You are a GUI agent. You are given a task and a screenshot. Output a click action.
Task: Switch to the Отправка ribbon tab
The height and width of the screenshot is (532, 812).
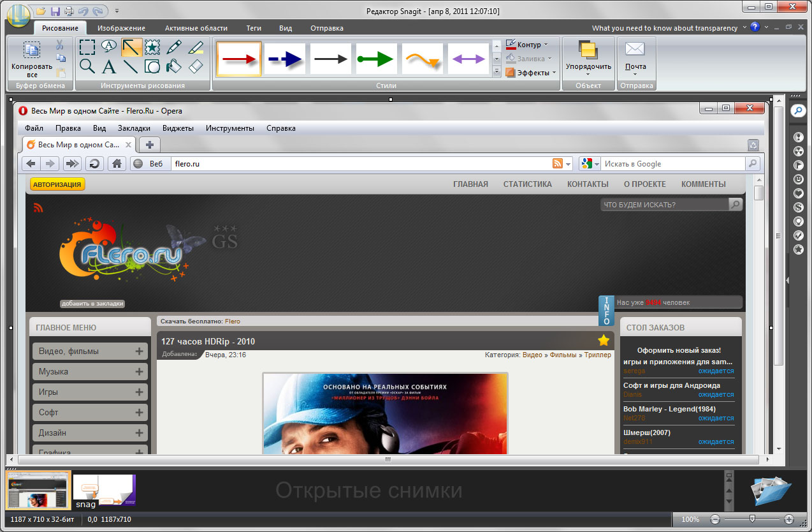pos(327,28)
